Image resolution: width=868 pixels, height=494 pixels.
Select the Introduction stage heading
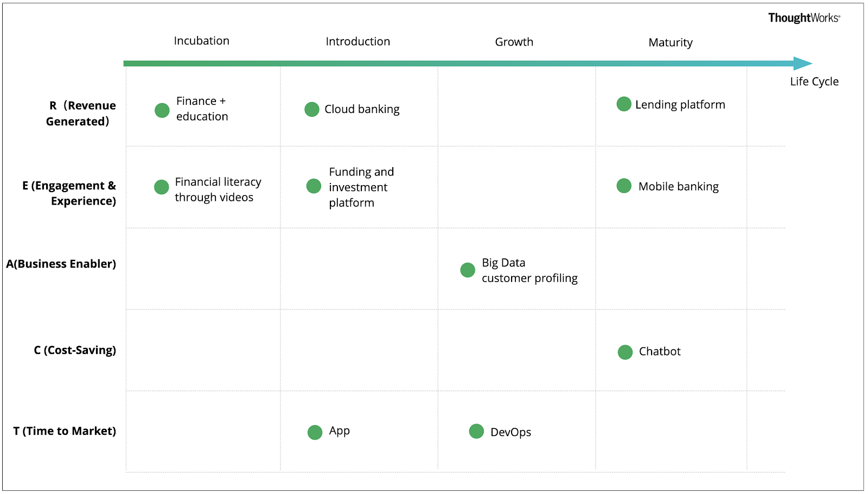[x=358, y=41]
